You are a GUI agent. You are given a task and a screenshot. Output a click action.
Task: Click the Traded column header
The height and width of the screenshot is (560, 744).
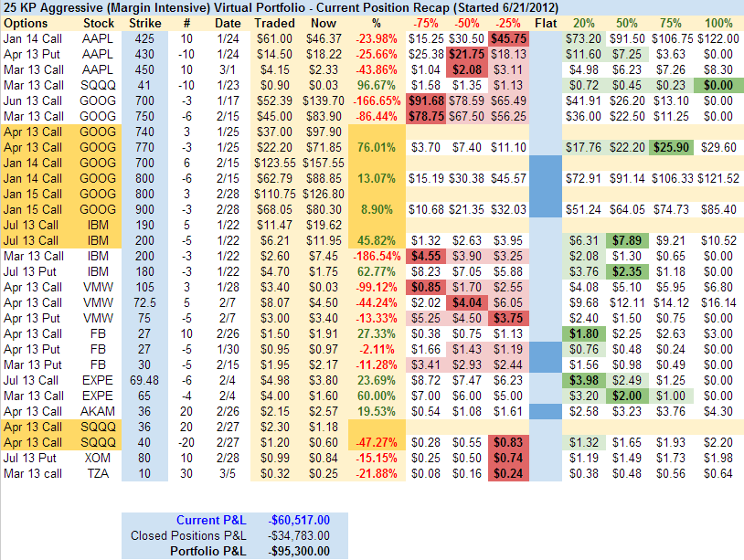pos(275,22)
